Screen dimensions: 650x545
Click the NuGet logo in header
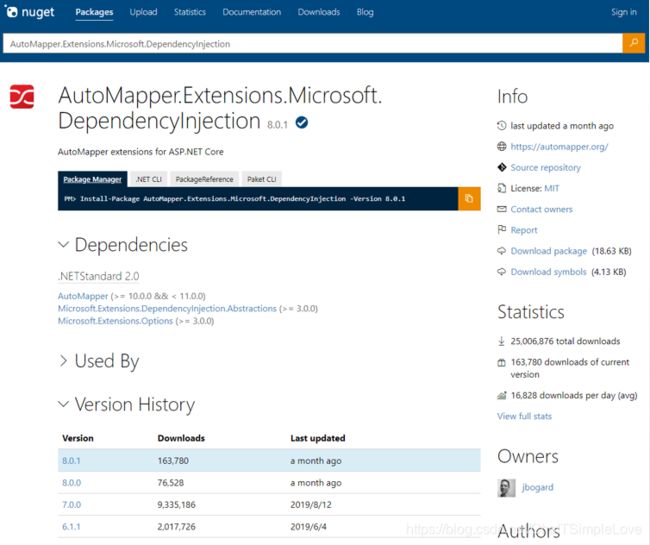(30, 12)
